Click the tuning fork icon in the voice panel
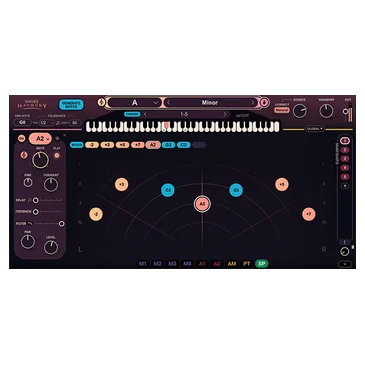The width and height of the screenshot is (365, 365). tap(24, 155)
